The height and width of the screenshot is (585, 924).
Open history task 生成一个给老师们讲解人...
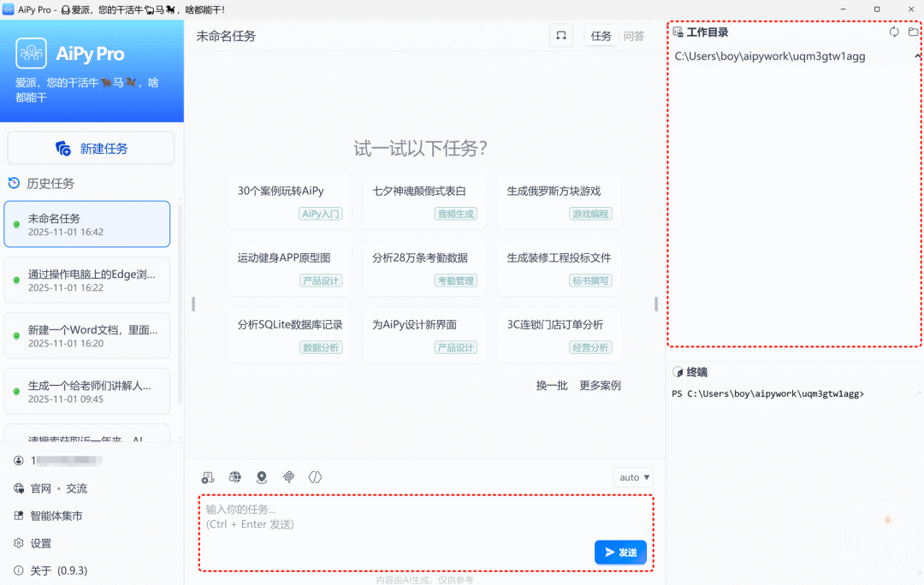87,391
